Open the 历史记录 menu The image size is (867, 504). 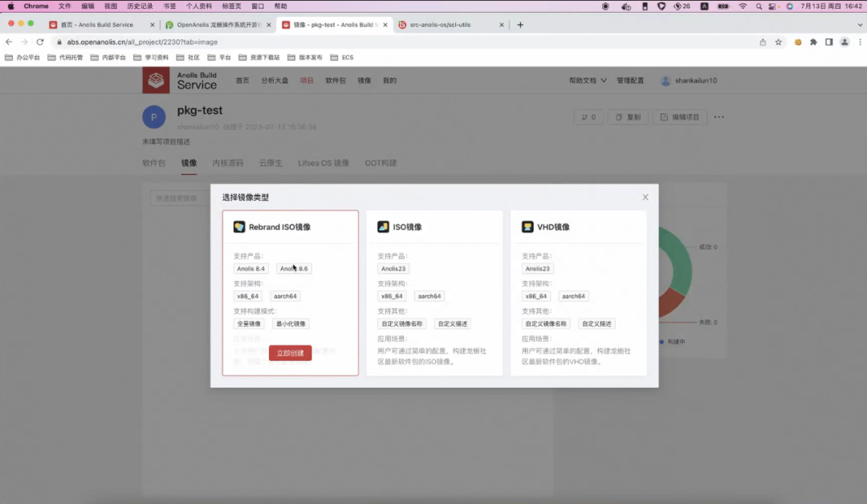pyautogui.click(x=140, y=6)
